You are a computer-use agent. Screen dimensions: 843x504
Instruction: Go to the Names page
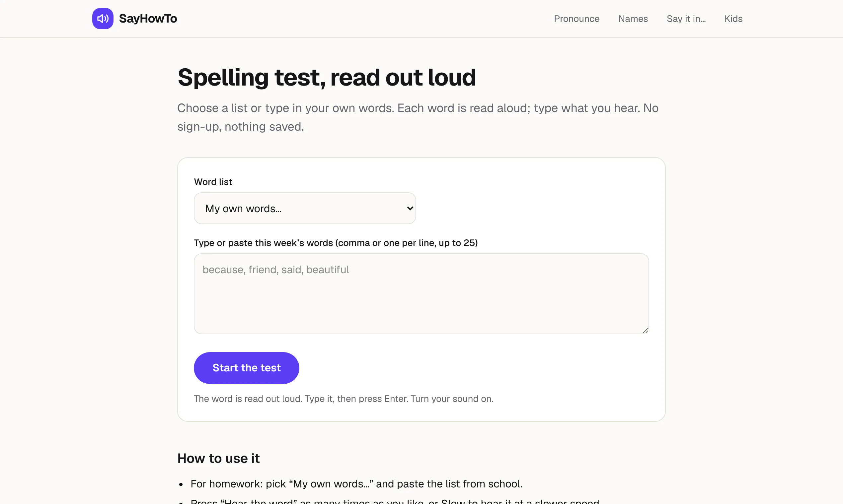click(633, 19)
